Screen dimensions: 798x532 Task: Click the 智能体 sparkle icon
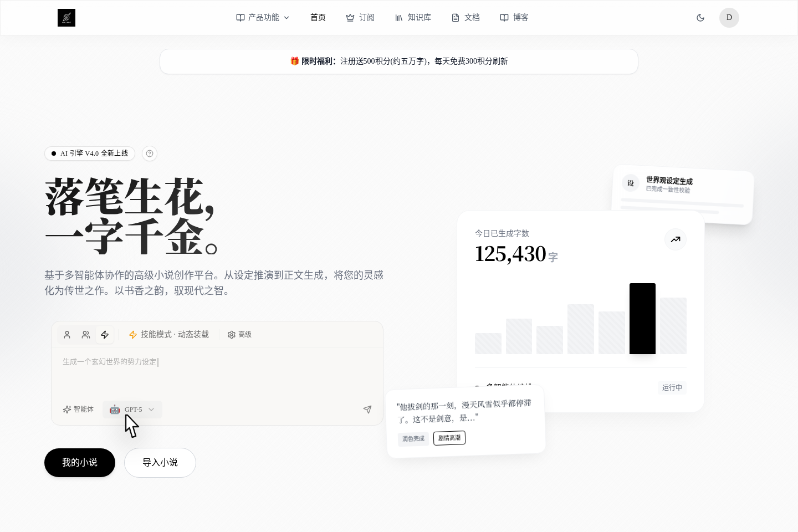(66, 410)
